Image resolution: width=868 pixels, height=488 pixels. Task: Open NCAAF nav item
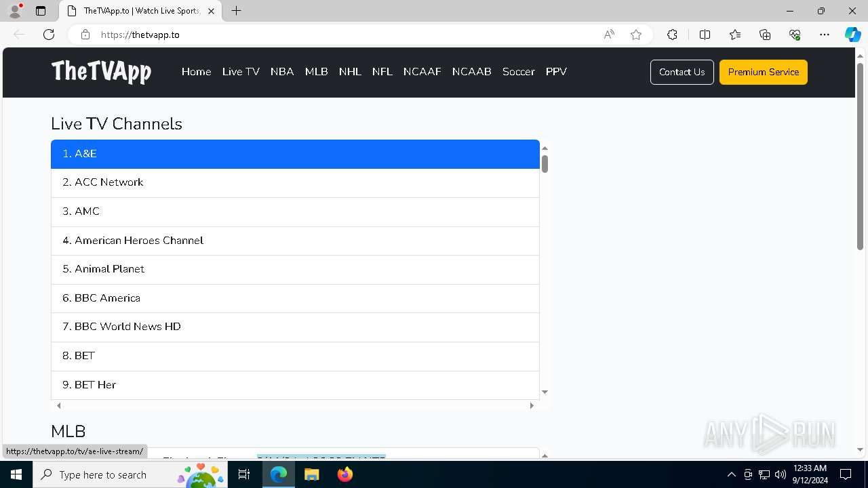tap(422, 72)
